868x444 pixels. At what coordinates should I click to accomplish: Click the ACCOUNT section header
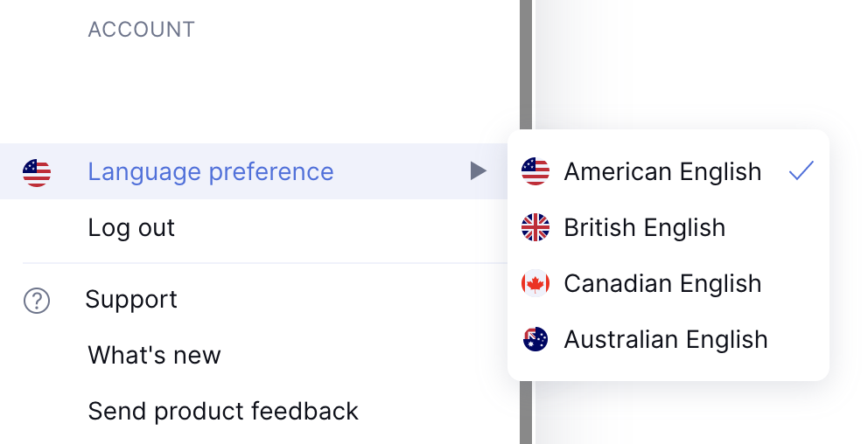pyautogui.click(x=141, y=30)
